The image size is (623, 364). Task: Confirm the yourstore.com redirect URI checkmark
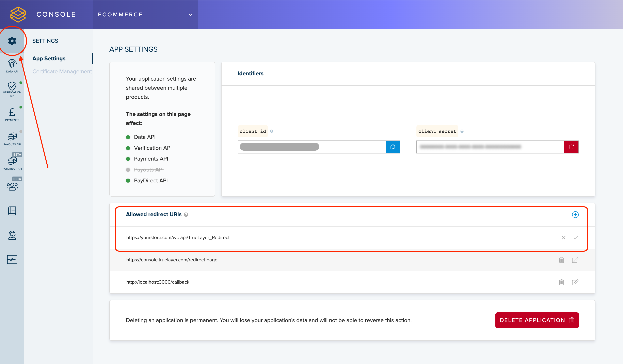576,238
